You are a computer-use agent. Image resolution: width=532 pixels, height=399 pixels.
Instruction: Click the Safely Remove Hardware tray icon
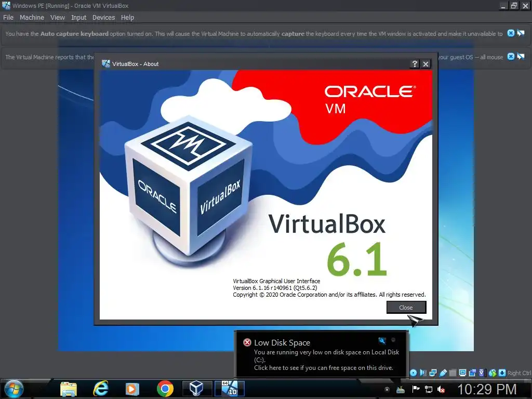[x=401, y=390]
